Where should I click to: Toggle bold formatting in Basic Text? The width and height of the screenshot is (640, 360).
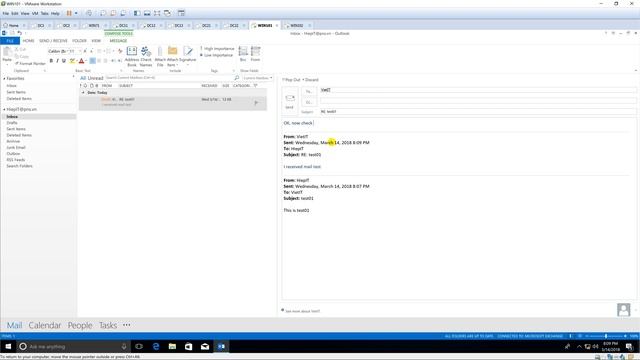pos(51,61)
